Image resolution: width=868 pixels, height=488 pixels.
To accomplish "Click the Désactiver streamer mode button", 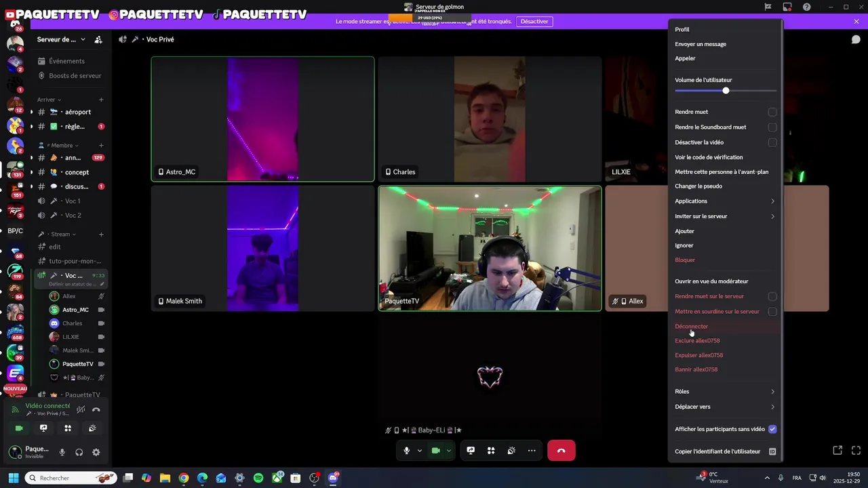I will [534, 22].
